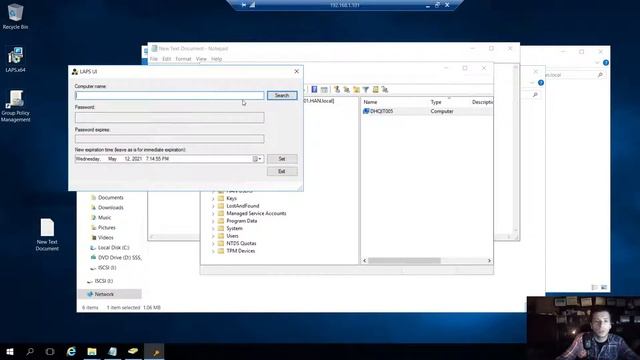
Task: Select New Text Document desktop file
Action: click(47, 234)
